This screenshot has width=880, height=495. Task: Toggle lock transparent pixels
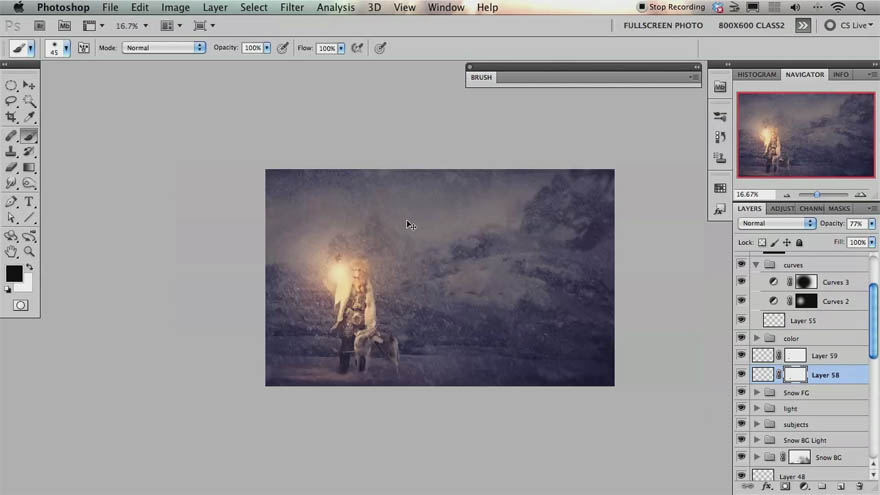pos(762,242)
